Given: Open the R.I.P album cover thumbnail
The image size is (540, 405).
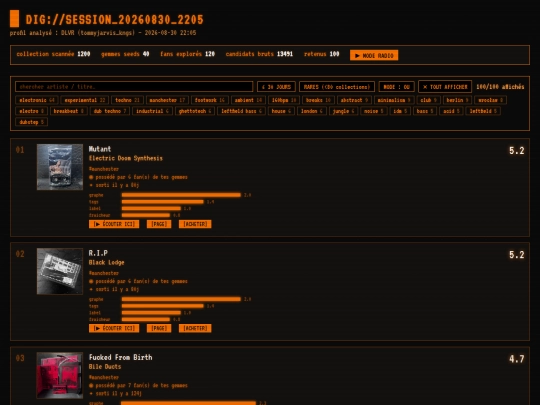Looking at the screenshot, I should [x=60, y=271].
